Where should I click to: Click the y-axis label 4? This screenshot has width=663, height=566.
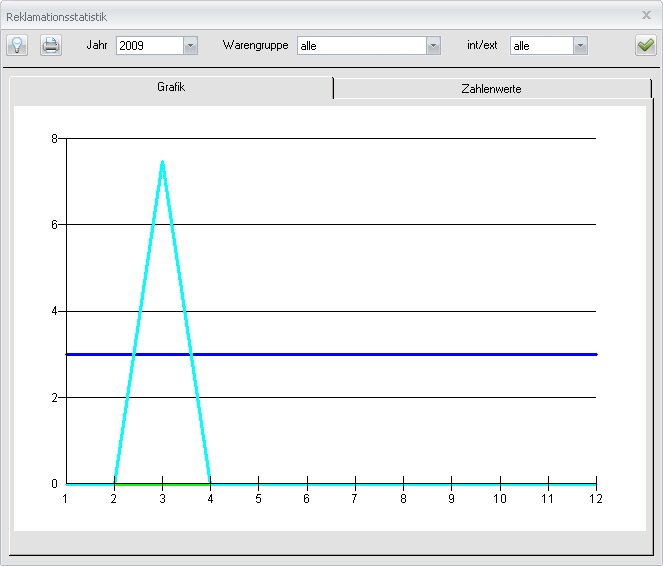point(54,311)
